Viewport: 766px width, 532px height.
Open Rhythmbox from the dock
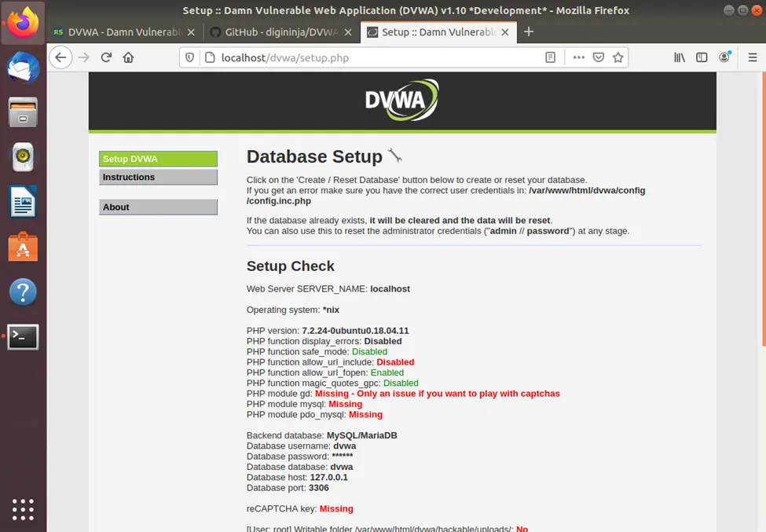point(23,157)
